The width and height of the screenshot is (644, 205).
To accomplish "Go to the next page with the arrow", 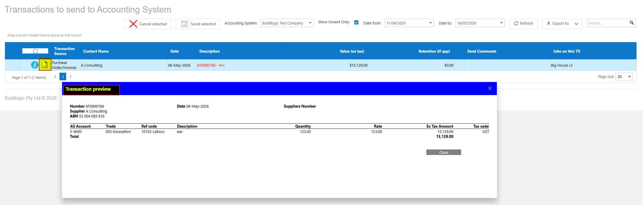I will tap(71, 77).
